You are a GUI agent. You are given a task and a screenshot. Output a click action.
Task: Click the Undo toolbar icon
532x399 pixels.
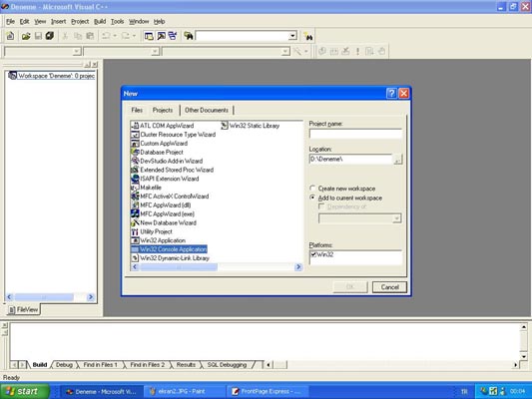pos(106,36)
